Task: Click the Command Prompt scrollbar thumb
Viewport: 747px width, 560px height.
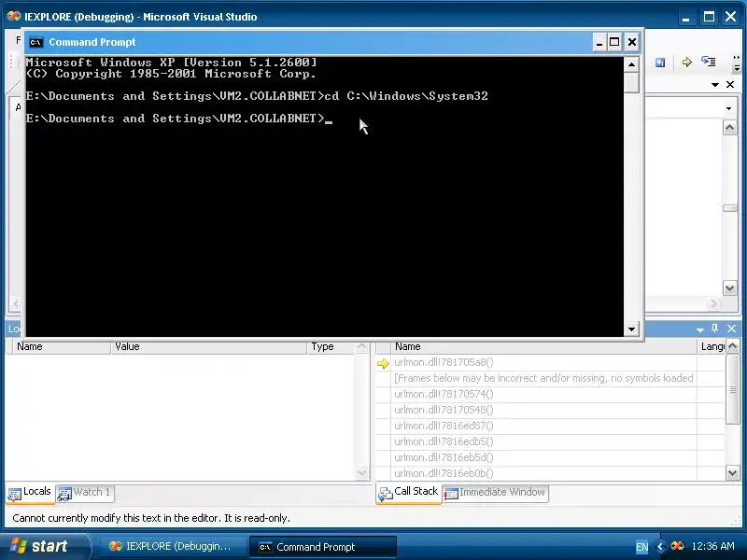Action: click(631, 82)
